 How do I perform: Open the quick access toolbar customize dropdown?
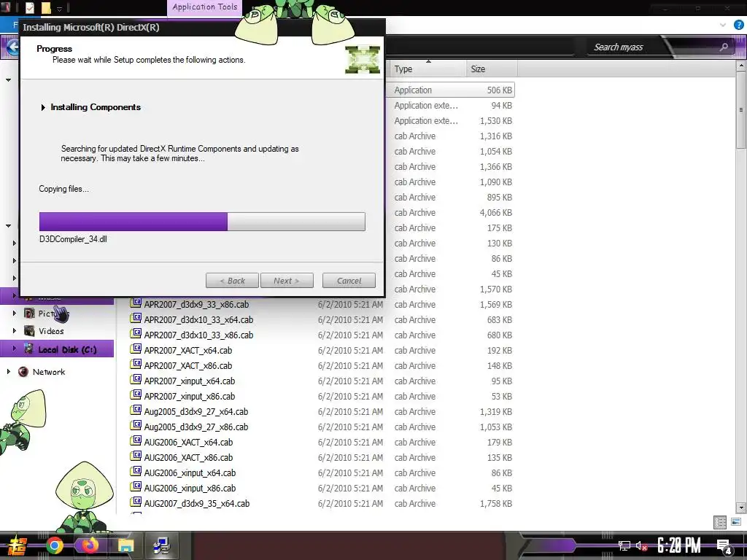pos(60,9)
